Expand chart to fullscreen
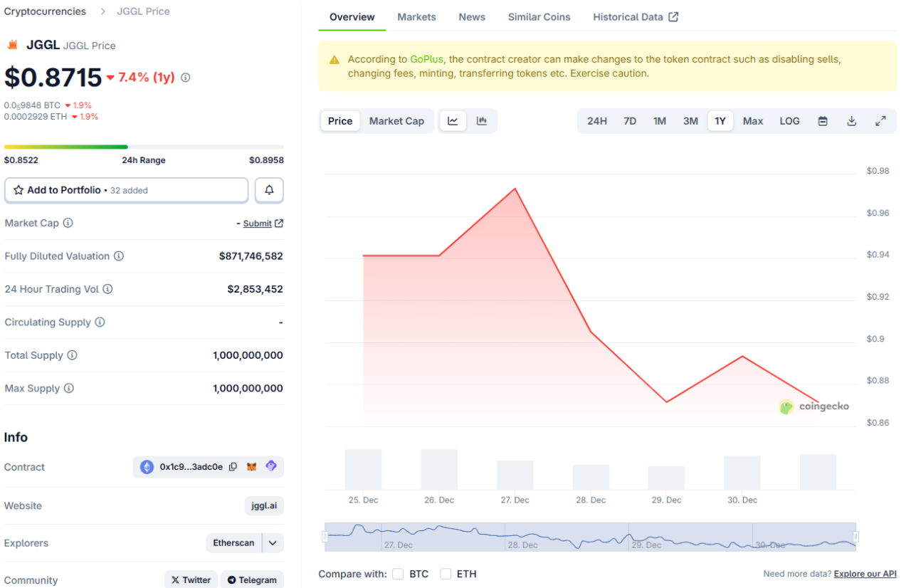 (880, 121)
